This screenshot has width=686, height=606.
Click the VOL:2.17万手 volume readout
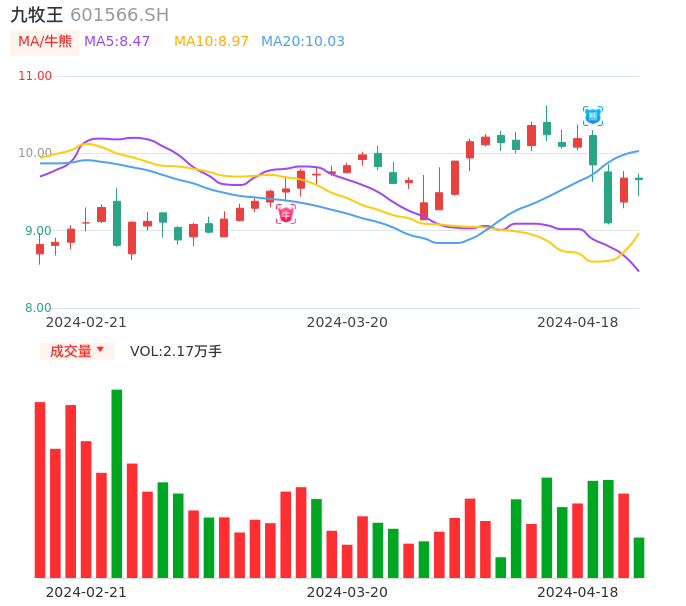coord(176,351)
